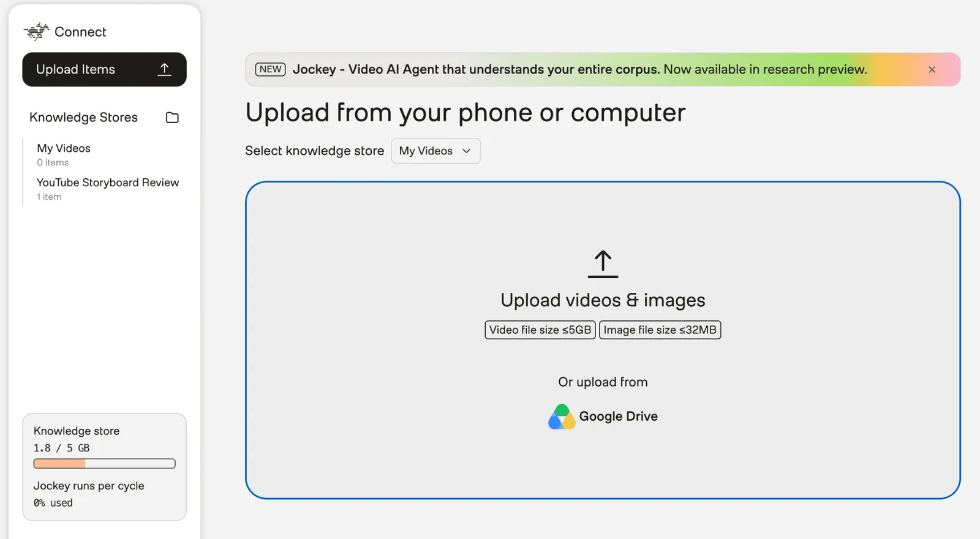980x539 pixels.
Task: Click the 1.8 / 5 GB storage text
Action: tap(61, 448)
